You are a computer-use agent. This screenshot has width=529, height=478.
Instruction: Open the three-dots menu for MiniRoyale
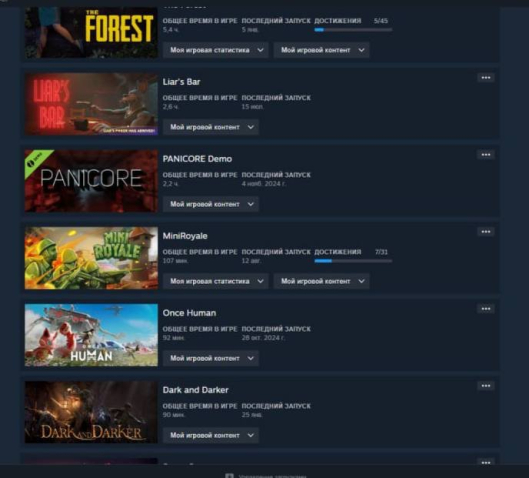pyautogui.click(x=486, y=232)
